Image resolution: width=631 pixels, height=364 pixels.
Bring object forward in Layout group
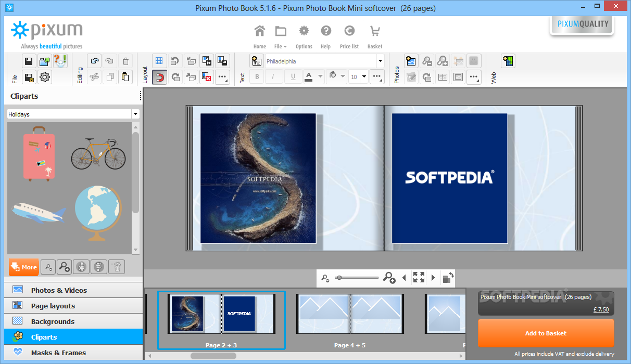pyautogui.click(x=191, y=77)
